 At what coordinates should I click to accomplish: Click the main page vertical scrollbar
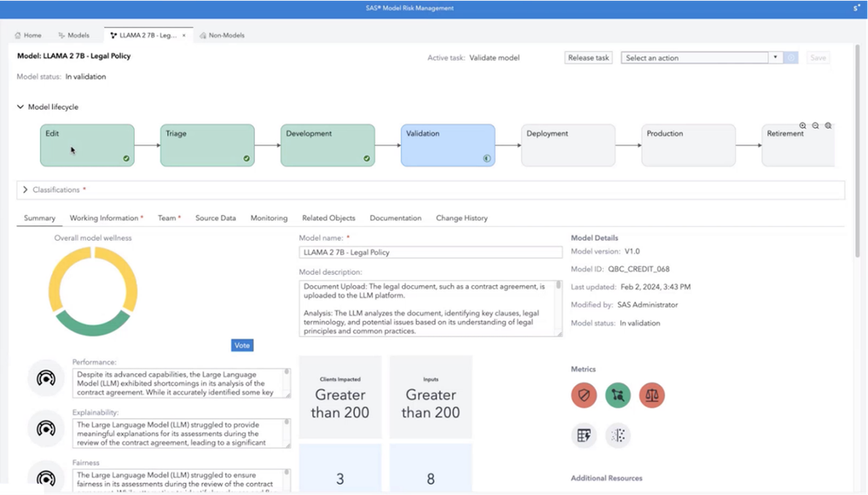[858, 150]
